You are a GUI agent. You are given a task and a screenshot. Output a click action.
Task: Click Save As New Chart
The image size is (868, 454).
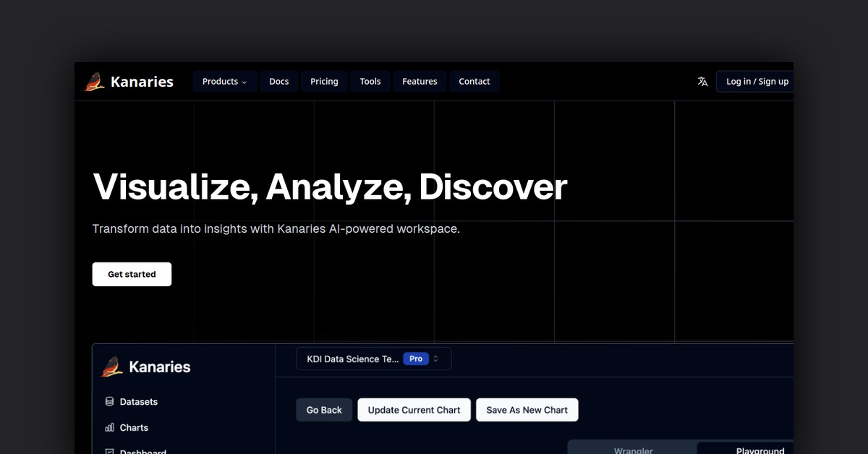[527, 410]
